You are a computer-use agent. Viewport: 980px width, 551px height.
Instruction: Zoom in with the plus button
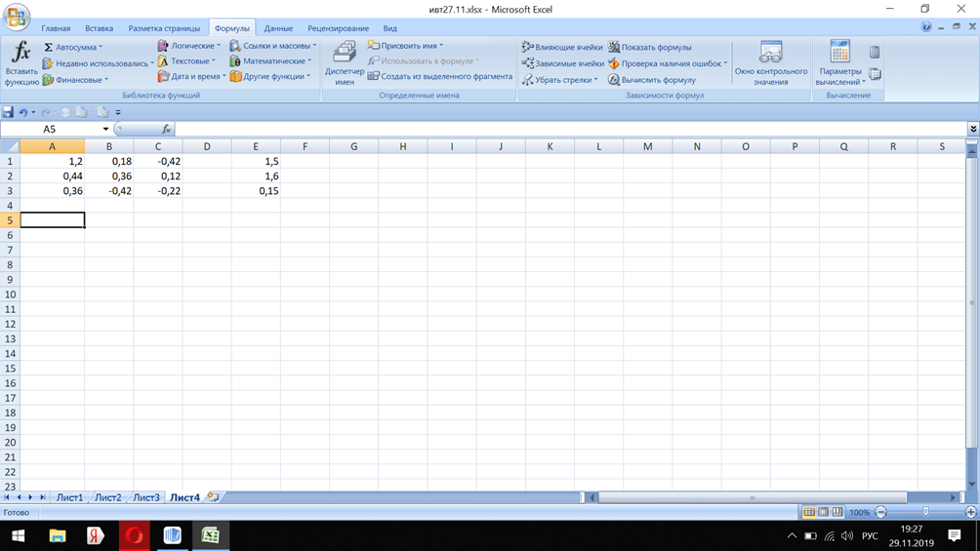970,512
